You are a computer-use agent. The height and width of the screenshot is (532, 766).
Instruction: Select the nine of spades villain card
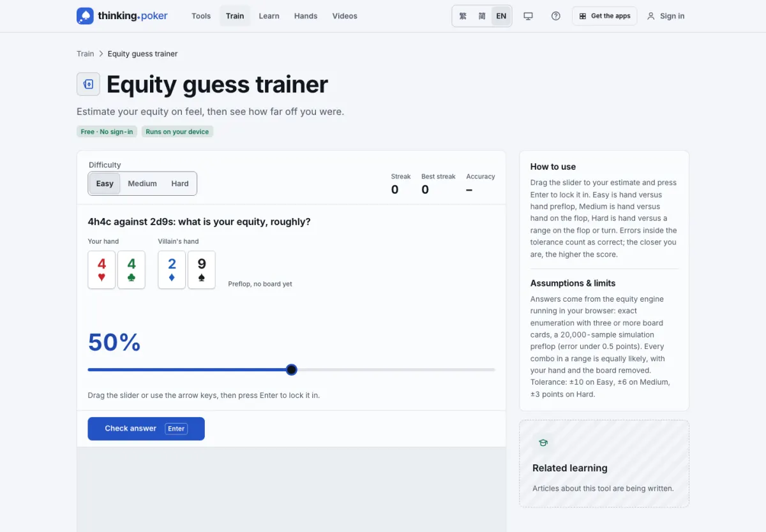pos(202,270)
